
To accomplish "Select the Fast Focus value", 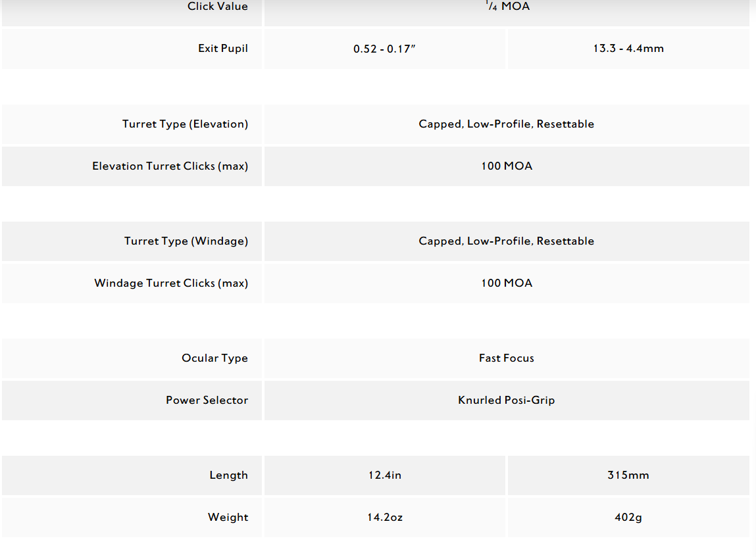I will (506, 358).
